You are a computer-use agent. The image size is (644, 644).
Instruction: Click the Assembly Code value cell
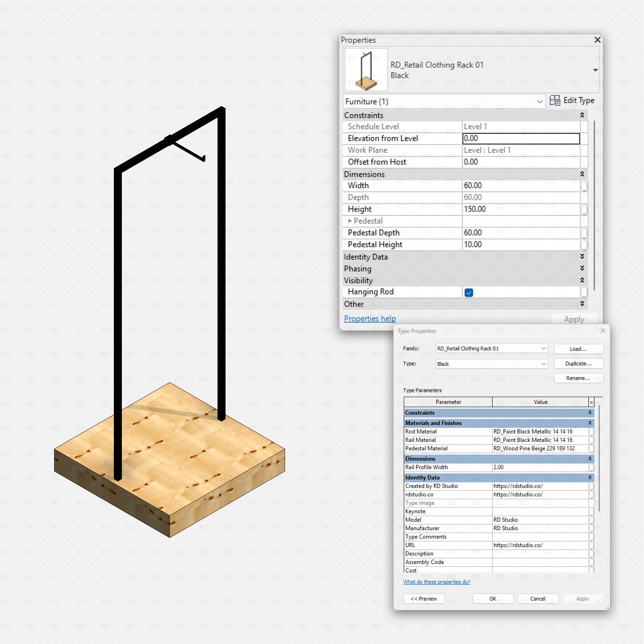(x=540, y=562)
